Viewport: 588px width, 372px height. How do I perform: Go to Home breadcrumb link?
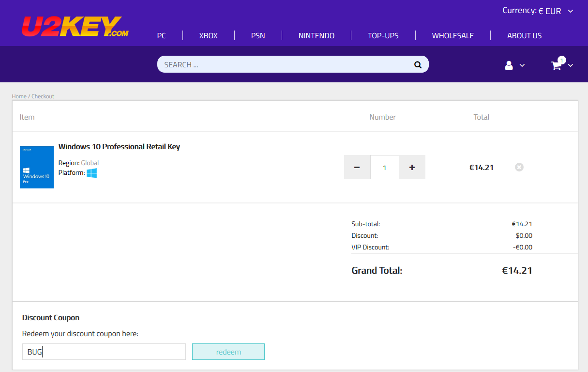tap(19, 96)
